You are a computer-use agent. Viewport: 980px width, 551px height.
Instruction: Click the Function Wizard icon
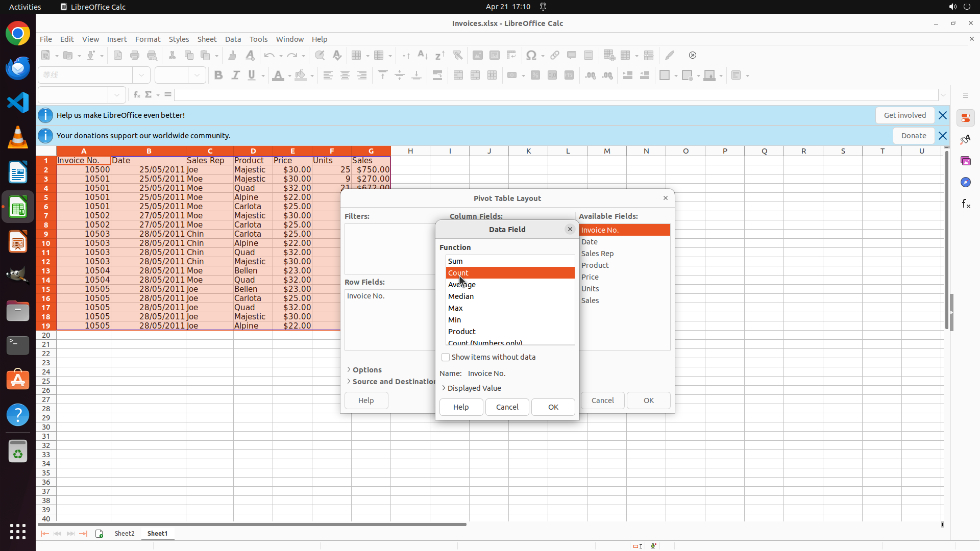point(136,95)
